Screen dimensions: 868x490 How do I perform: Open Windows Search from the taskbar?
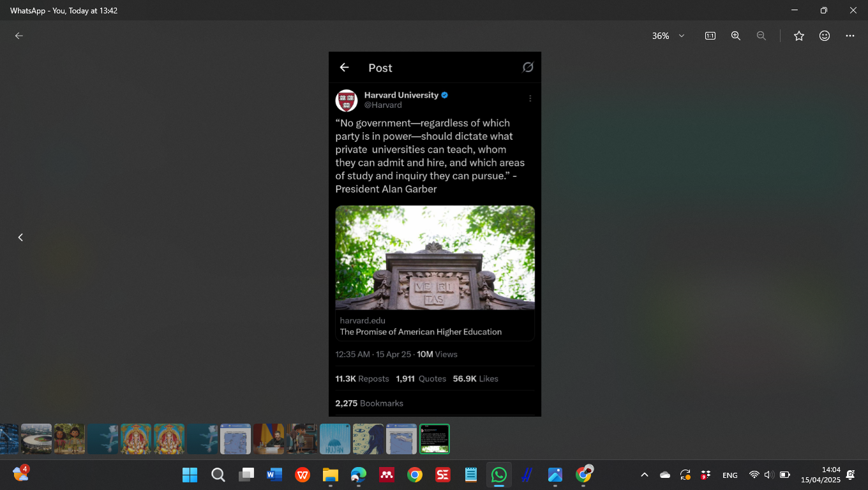(218, 475)
